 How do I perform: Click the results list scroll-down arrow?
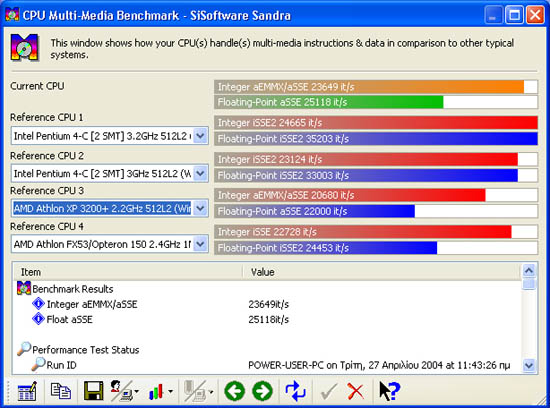[529, 366]
